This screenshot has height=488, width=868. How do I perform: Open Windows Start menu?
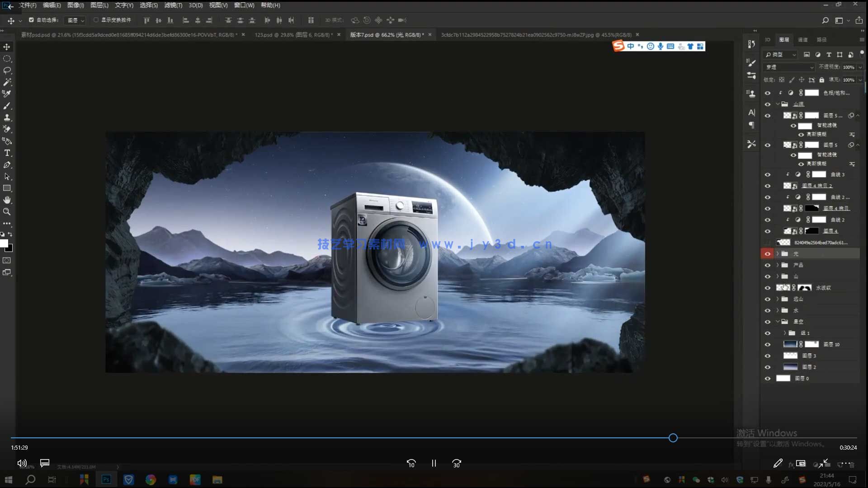coord(9,480)
